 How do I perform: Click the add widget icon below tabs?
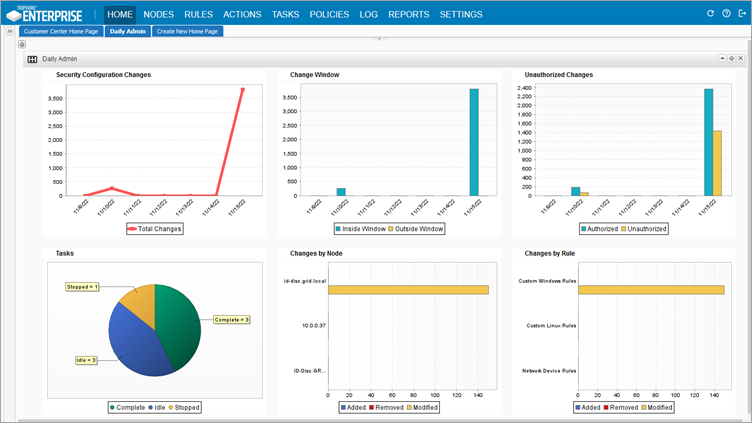pos(22,44)
